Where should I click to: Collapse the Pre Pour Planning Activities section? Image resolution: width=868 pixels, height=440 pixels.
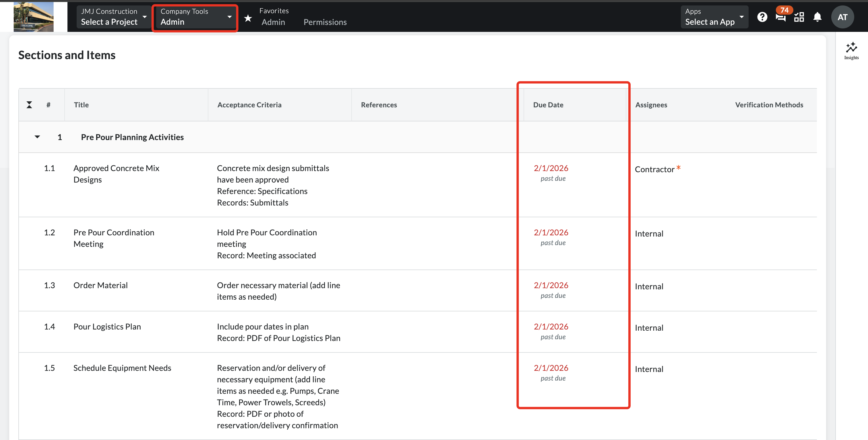pyautogui.click(x=37, y=137)
